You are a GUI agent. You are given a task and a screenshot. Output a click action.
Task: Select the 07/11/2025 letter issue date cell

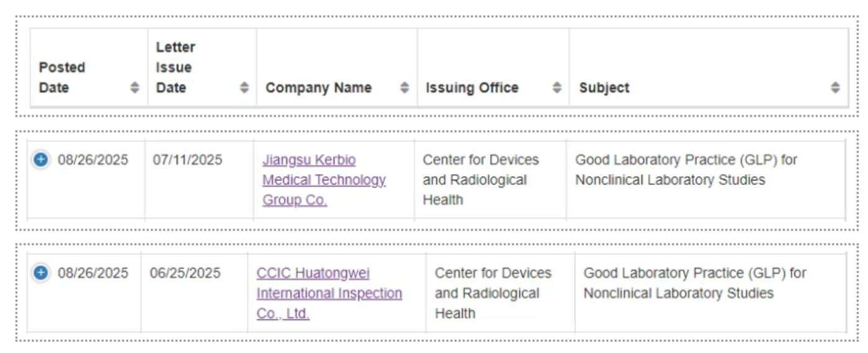[187, 160]
